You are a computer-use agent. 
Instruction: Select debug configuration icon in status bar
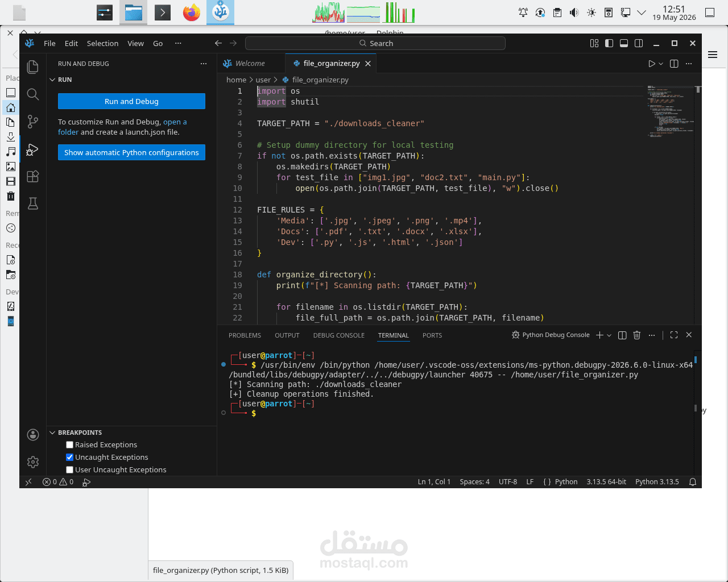[86, 482]
